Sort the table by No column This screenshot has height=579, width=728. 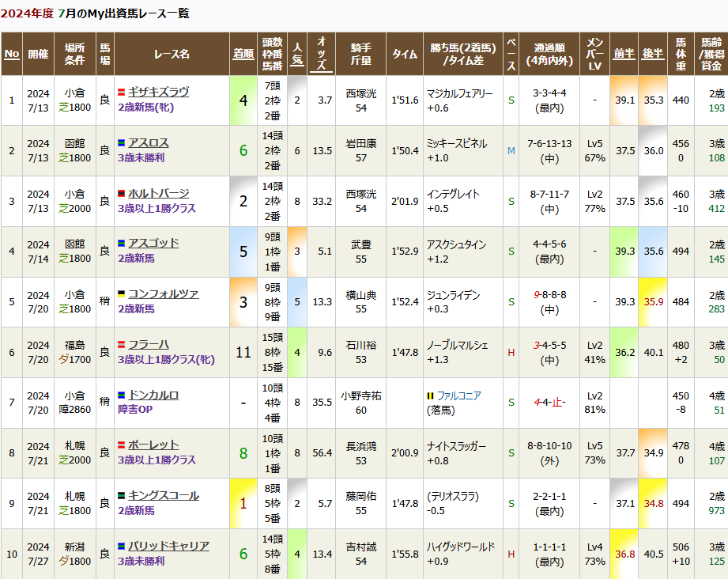(x=12, y=54)
